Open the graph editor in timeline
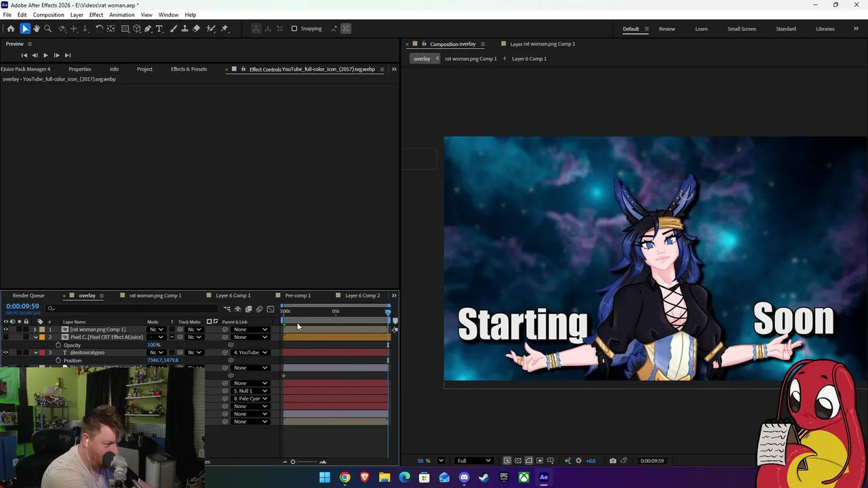This screenshot has height=488, width=868. pos(270,309)
